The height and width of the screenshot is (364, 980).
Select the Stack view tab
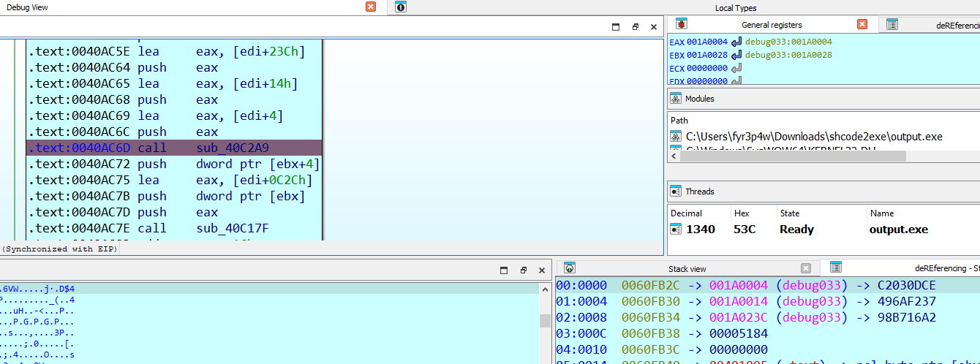click(x=687, y=269)
